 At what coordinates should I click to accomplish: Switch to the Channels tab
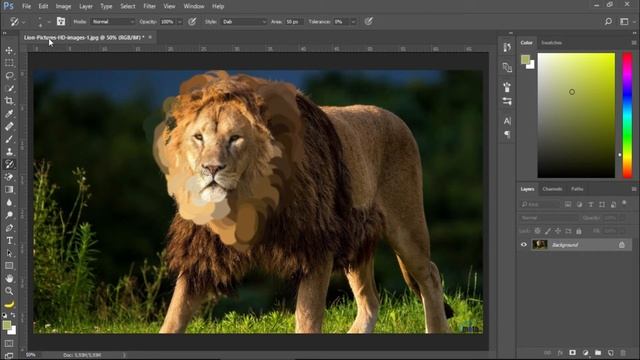[x=552, y=189]
